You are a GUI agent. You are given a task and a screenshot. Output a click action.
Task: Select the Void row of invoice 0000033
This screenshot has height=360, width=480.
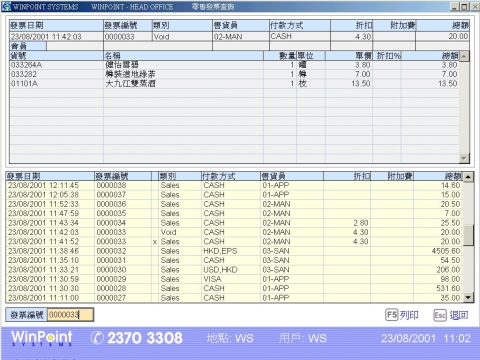coord(235,232)
